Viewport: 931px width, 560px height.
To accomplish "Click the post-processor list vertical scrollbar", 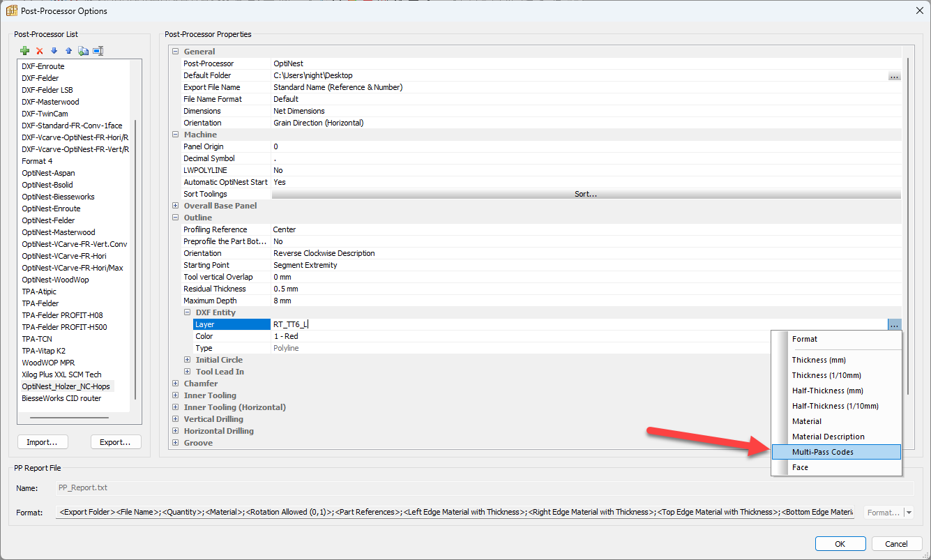I will (135, 258).
